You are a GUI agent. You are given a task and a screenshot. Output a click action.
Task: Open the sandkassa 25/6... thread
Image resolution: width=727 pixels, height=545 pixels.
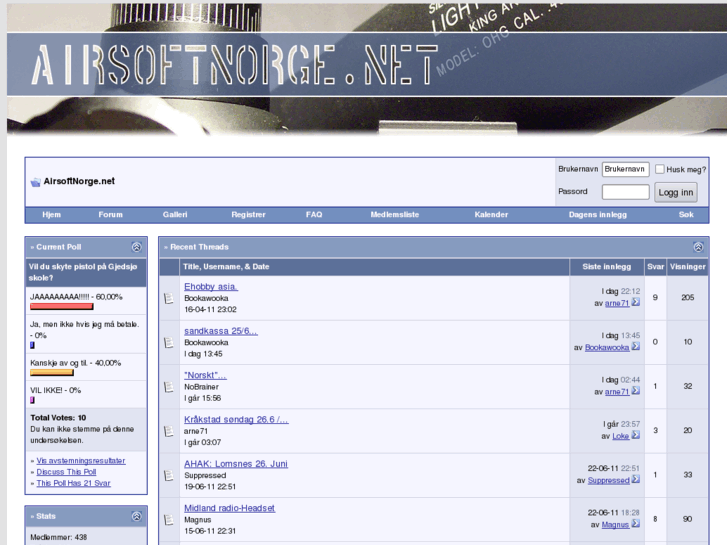click(221, 331)
